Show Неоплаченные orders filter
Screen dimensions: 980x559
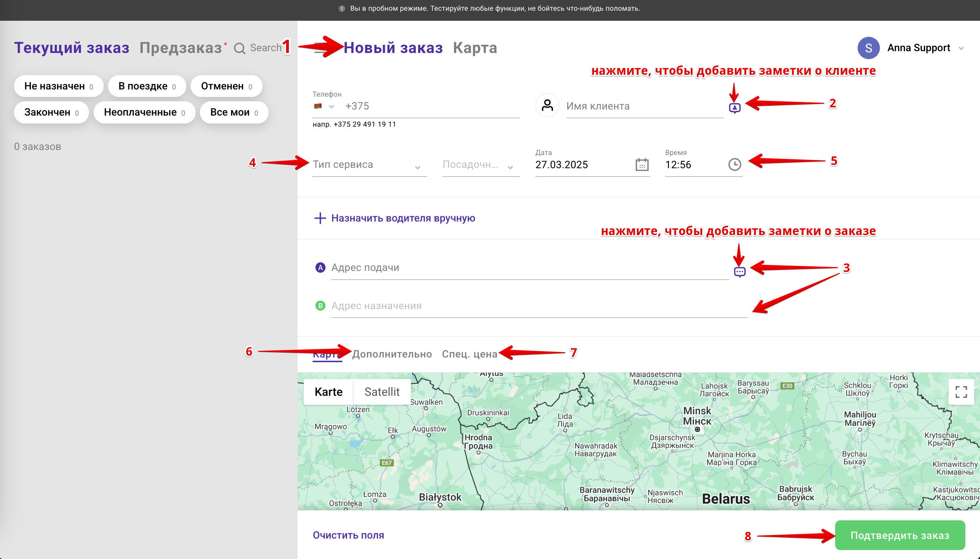144,112
